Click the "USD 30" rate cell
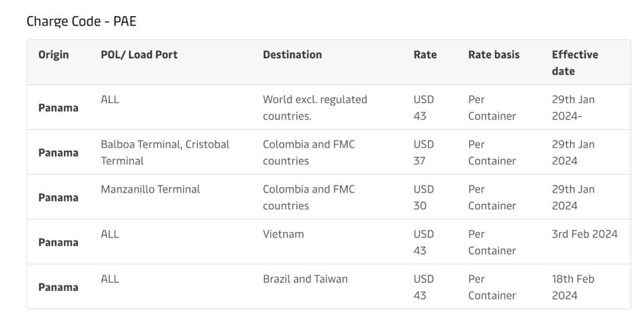Screen dimensions: 644x320 pyautogui.click(x=423, y=197)
